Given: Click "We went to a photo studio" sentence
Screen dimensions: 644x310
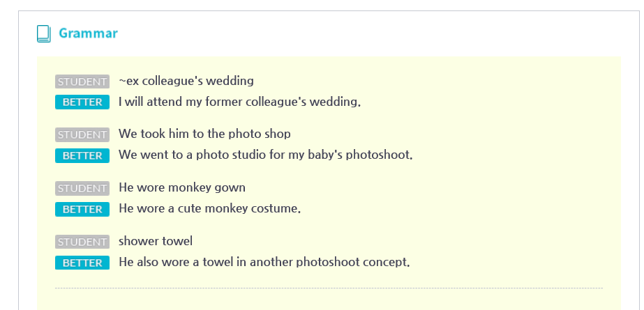Looking at the screenshot, I should click(265, 155).
